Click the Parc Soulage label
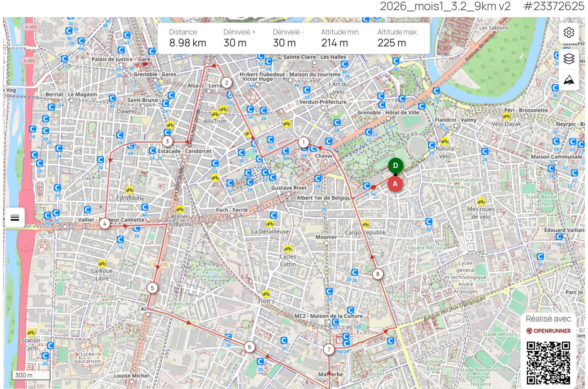Viewport: 588px width, 389px height. (x=395, y=296)
